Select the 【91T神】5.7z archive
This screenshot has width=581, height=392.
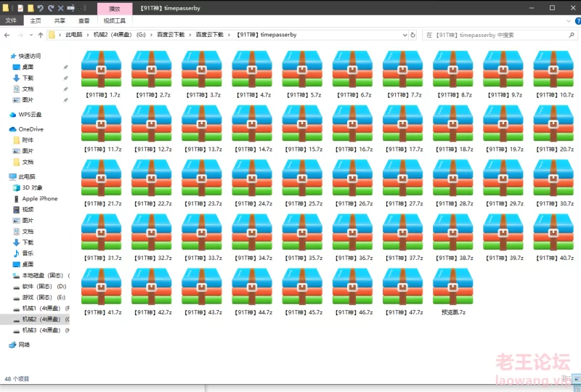click(x=302, y=74)
